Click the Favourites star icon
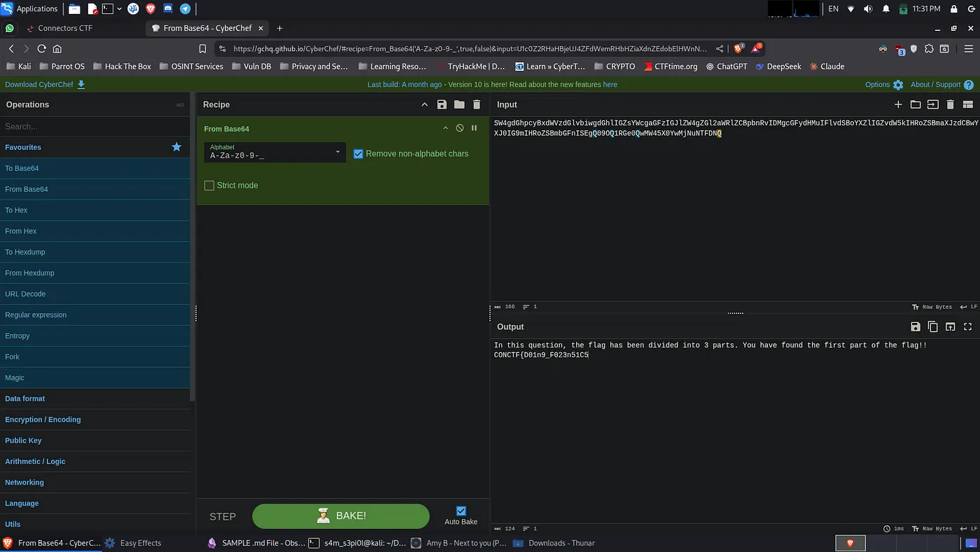 click(x=176, y=147)
